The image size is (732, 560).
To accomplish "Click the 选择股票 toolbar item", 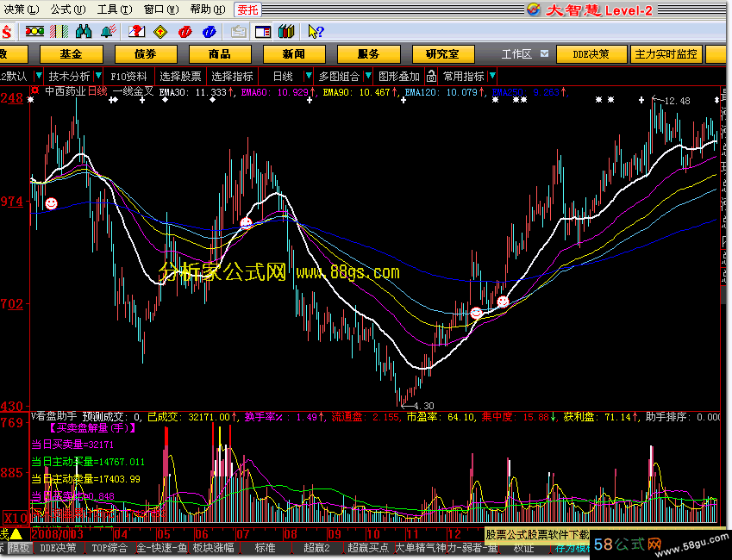I will click(180, 76).
